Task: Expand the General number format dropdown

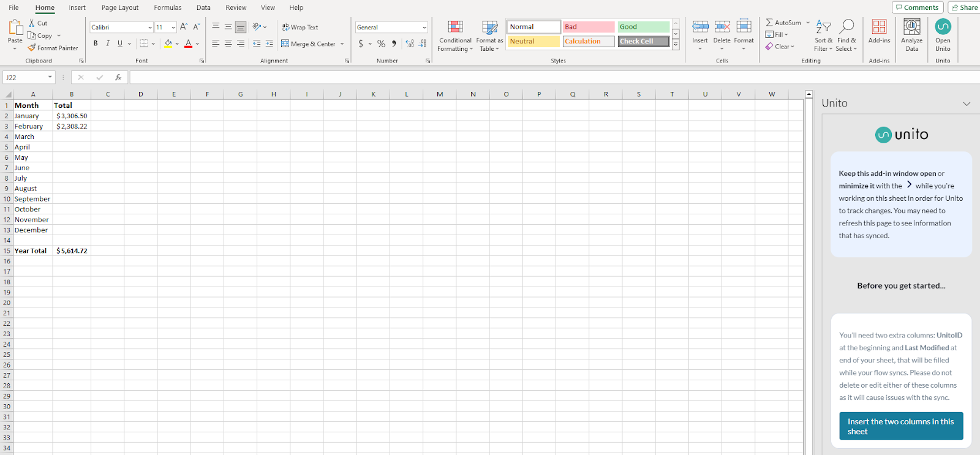Action: tap(424, 28)
